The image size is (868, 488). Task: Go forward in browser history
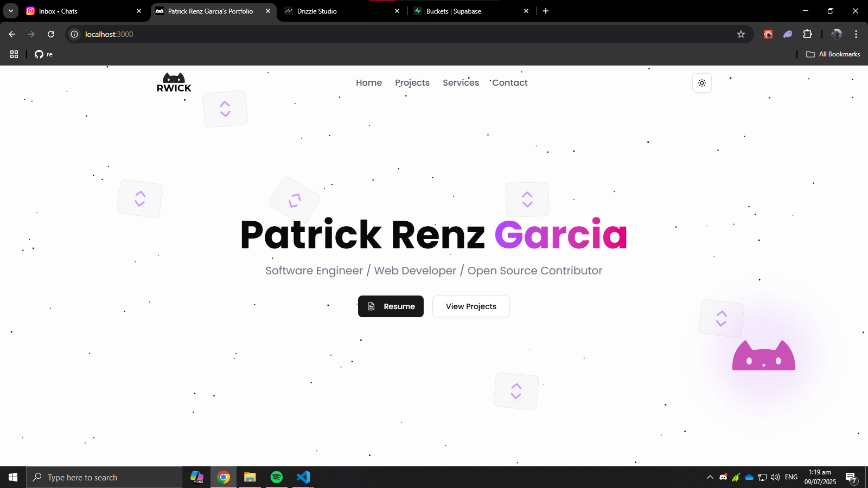(x=31, y=34)
